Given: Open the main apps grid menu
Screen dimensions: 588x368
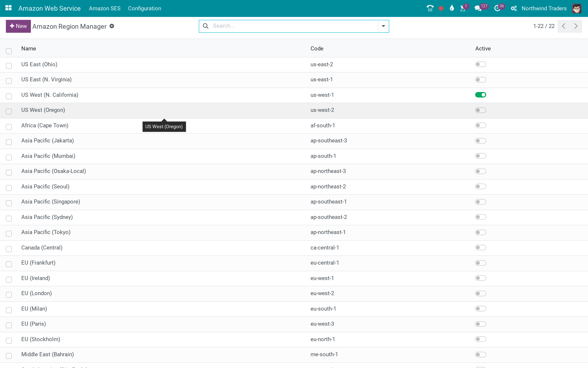Looking at the screenshot, I should click(x=8, y=8).
